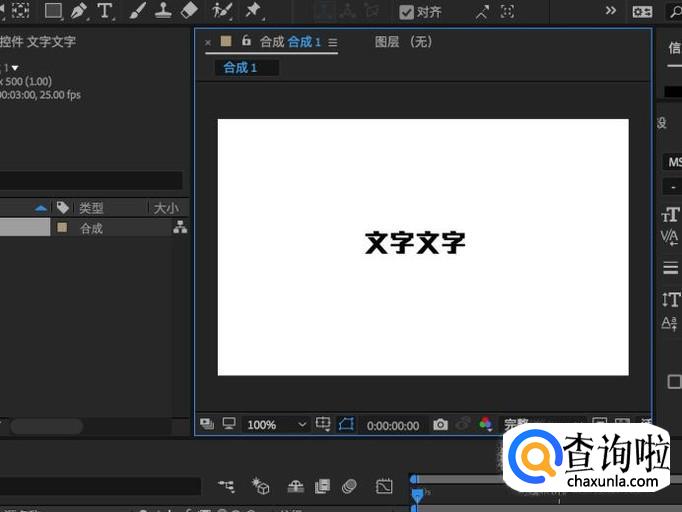682x512 pixels.
Task: Select the Roto Brush tool
Action: point(221,10)
